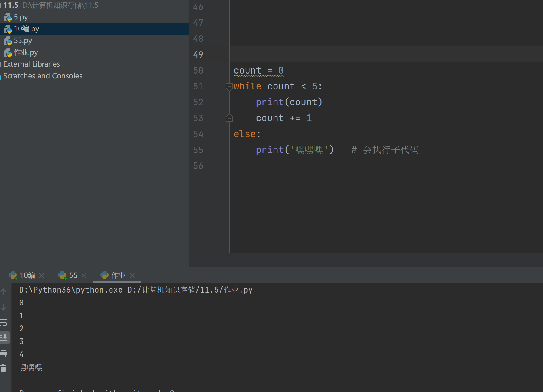Close the 10编 run tab
The height and width of the screenshot is (392, 543).
tap(42, 275)
